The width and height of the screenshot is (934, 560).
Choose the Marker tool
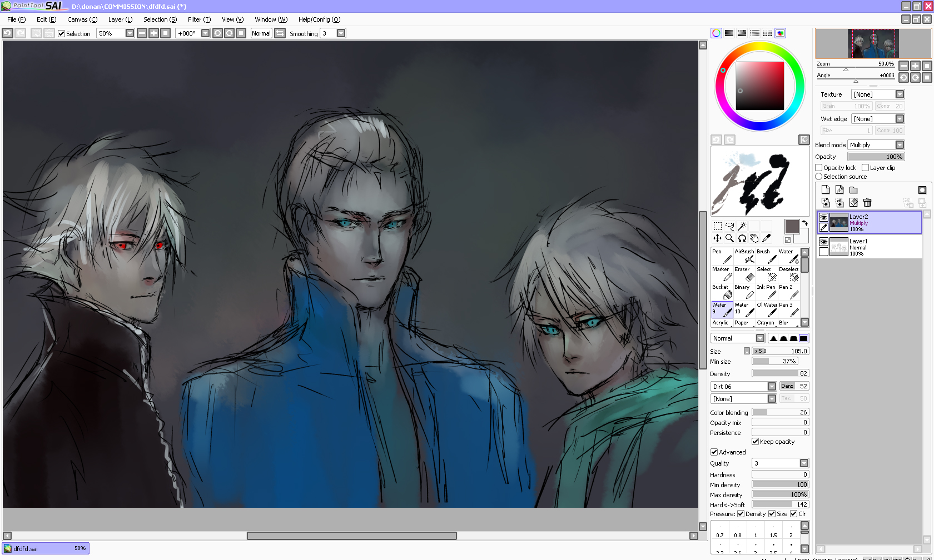722,274
